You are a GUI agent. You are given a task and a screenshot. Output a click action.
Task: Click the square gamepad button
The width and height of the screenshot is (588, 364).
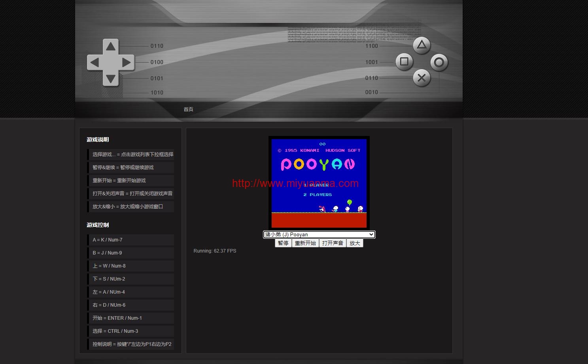pyautogui.click(x=404, y=62)
